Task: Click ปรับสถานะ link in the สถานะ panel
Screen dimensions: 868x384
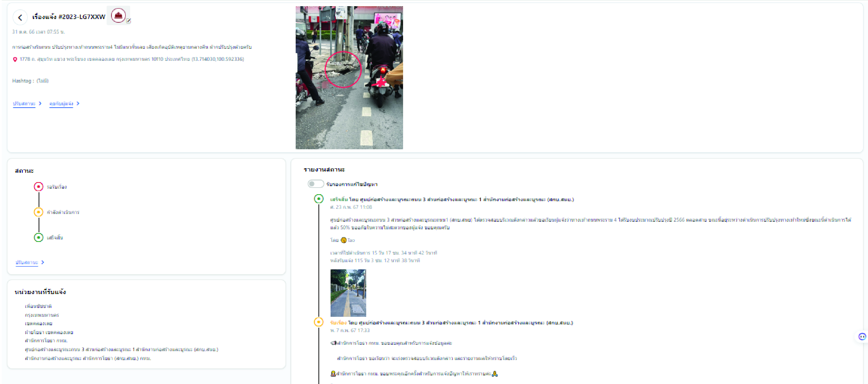Action: coord(27,262)
